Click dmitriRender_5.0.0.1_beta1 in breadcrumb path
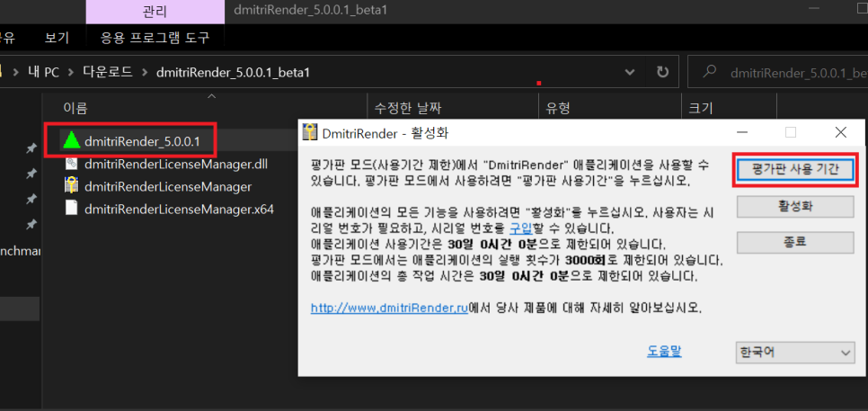This screenshot has width=868, height=411. pos(233,72)
